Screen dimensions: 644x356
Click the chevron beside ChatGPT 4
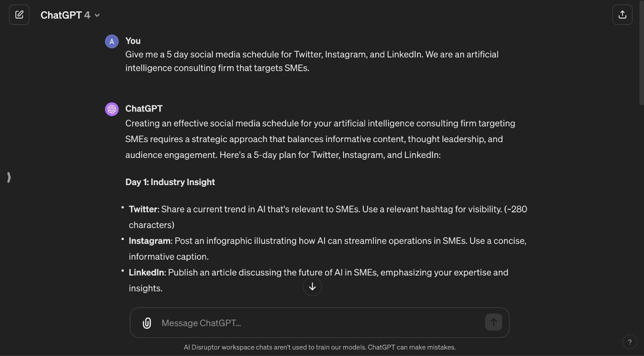(97, 15)
